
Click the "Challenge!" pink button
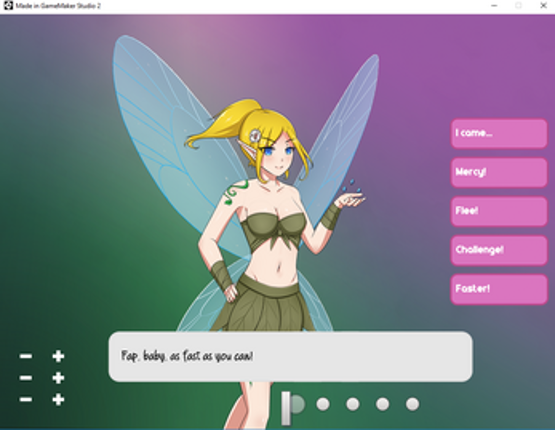pyautogui.click(x=499, y=250)
